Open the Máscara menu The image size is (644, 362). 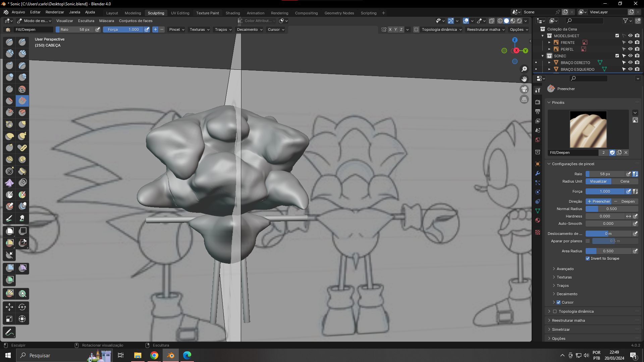106,21
